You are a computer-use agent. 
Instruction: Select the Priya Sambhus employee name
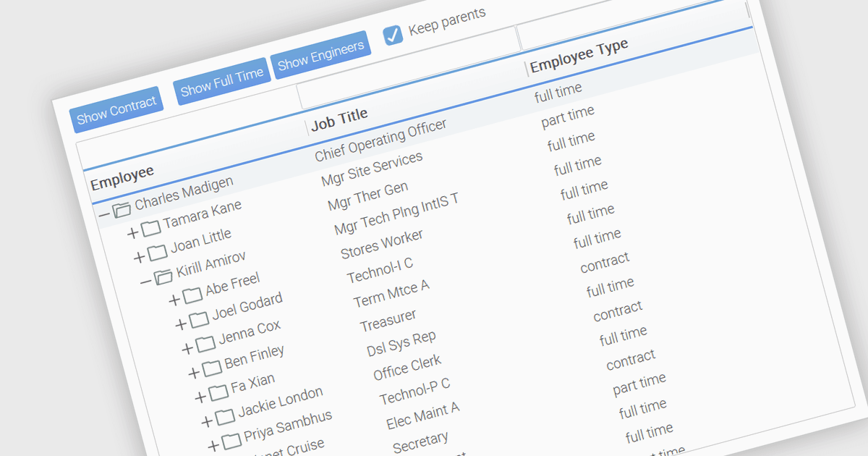288,427
